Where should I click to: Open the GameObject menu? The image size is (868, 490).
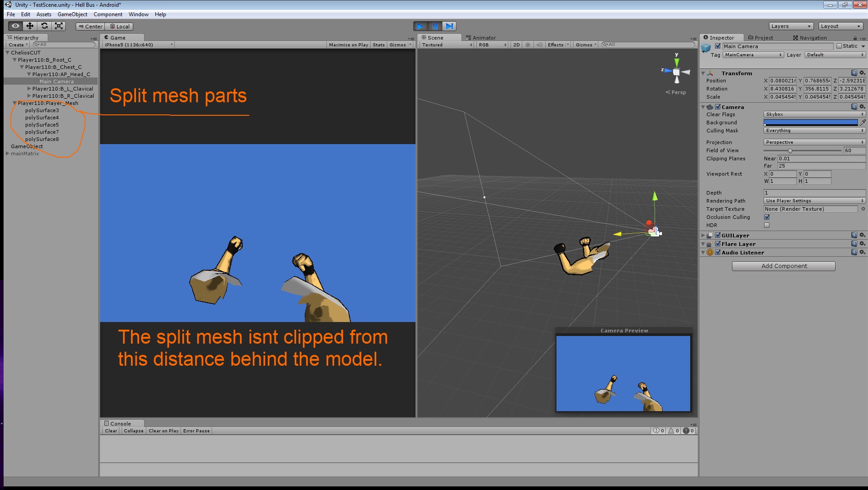pyautogui.click(x=72, y=14)
